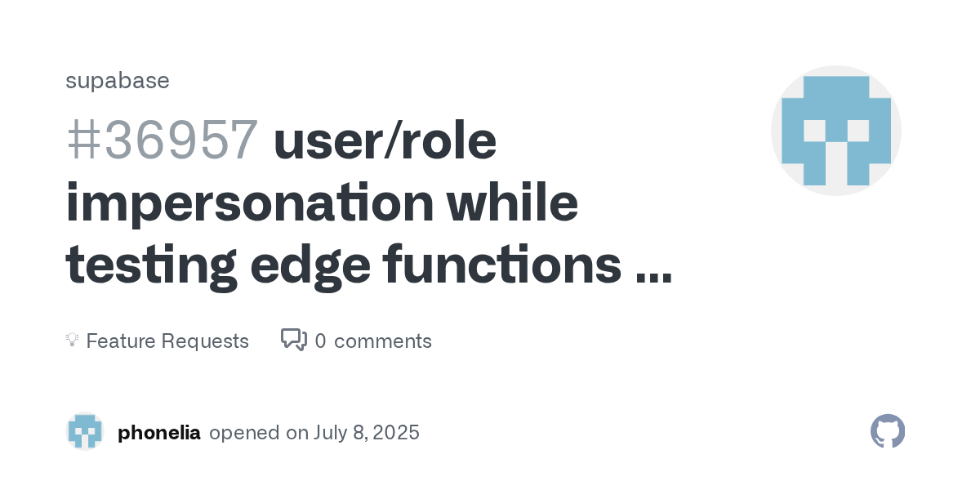Click the '0' comment count number
Viewport: 980px width, 490px height.
(x=320, y=341)
